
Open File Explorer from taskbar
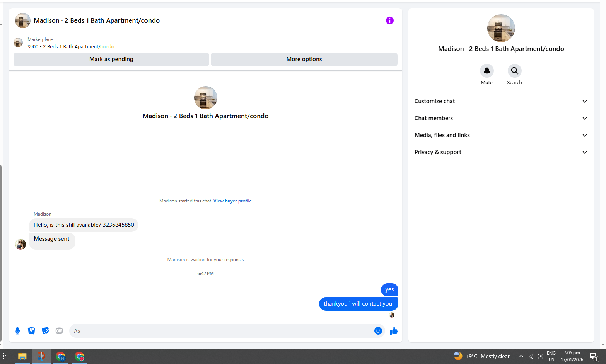point(22,356)
